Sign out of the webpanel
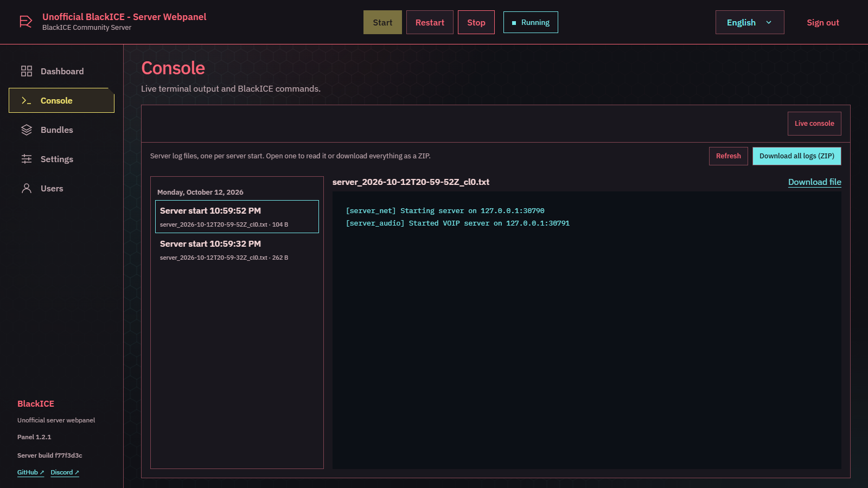The width and height of the screenshot is (868, 488). tap(822, 22)
